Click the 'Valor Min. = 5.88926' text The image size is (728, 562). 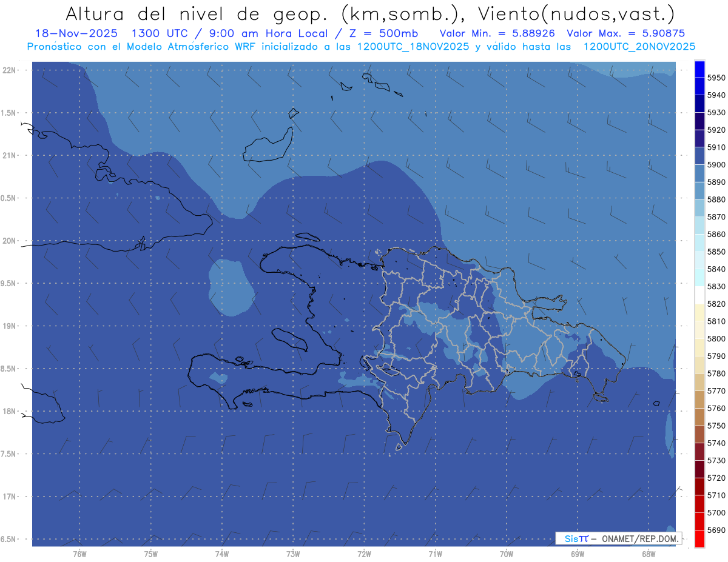[x=497, y=34]
